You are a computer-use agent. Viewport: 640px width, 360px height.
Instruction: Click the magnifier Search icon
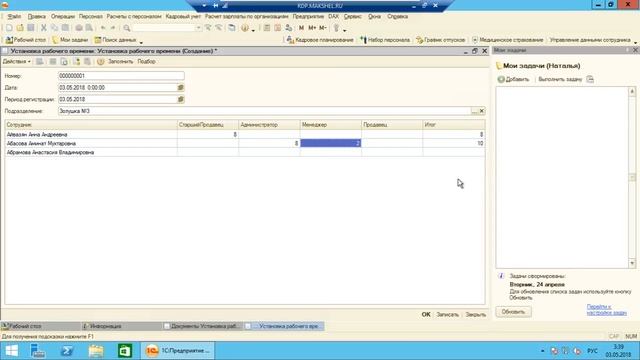(x=127, y=28)
